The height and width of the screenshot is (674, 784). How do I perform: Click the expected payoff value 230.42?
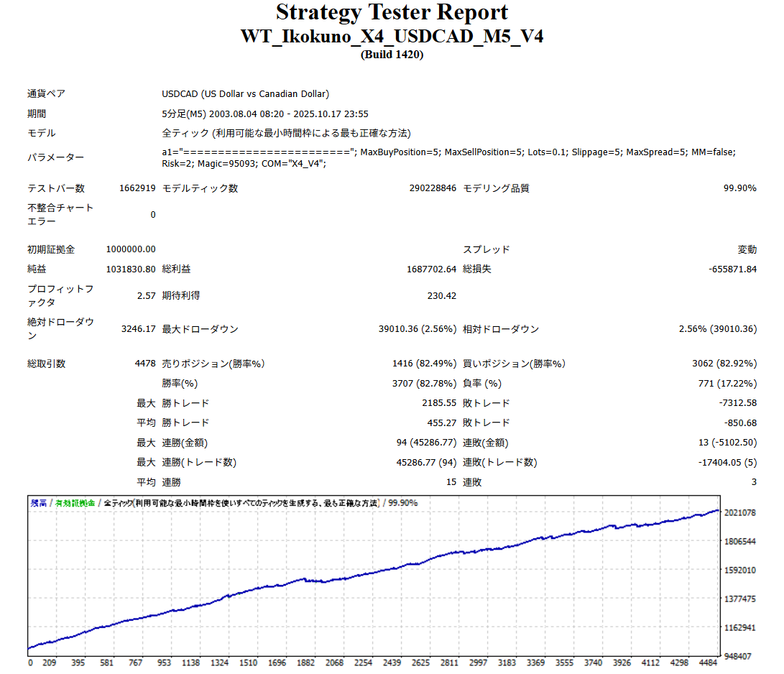pyautogui.click(x=441, y=295)
